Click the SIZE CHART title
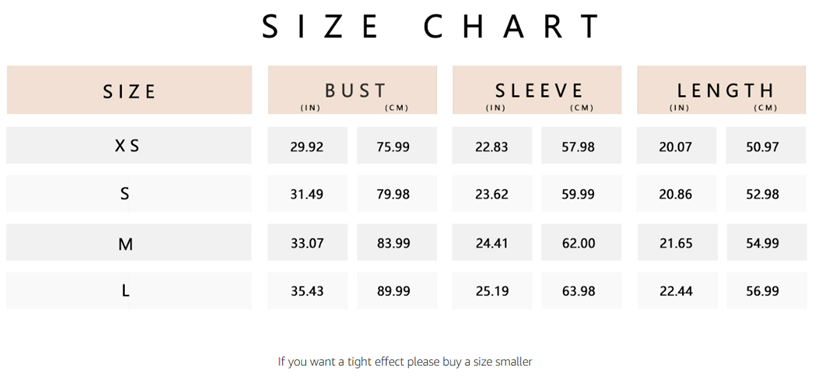The height and width of the screenshot is (381, 818). [431, 26]
